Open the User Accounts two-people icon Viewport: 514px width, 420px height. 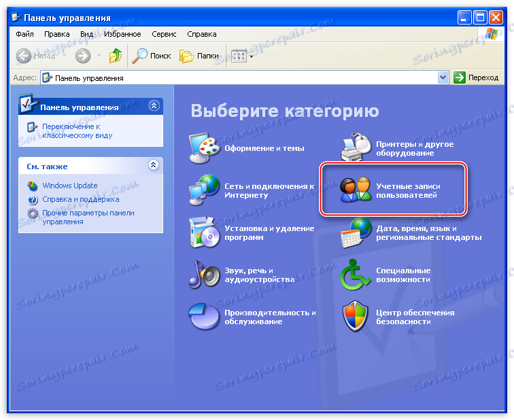[356, 190]
